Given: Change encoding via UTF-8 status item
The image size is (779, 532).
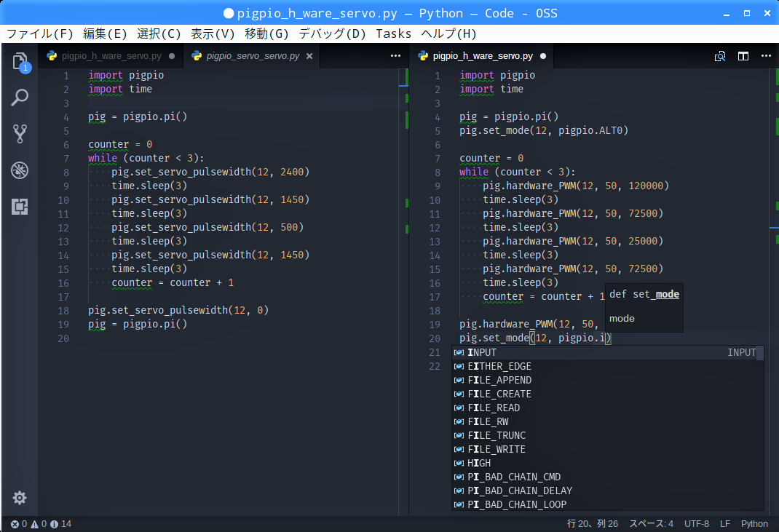Looking at the screenshot, I should [697, 524].
